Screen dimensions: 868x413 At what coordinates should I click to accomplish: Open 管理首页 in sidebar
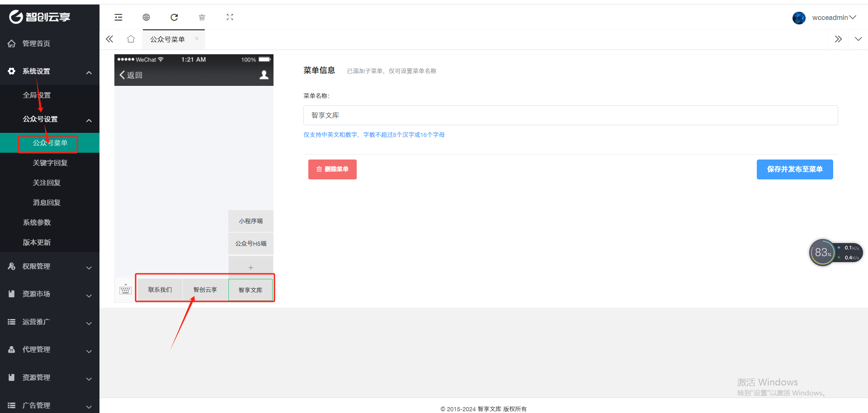pos(50,43)
